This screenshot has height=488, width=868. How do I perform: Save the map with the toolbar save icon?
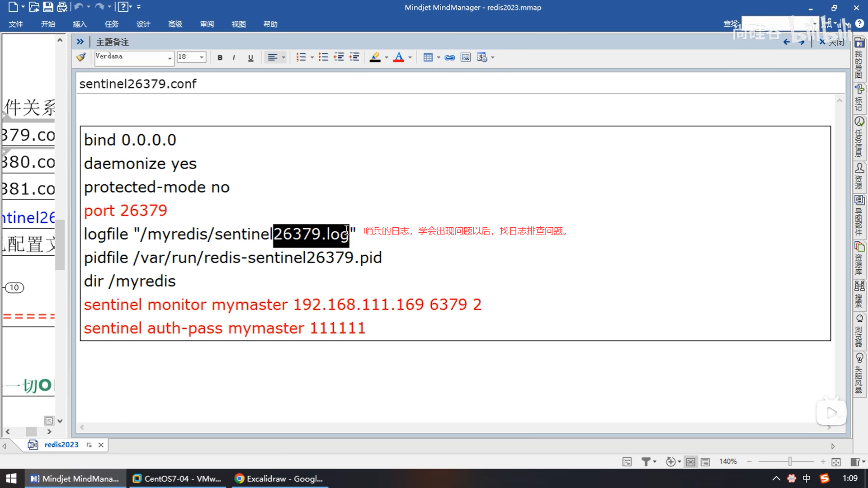click(48, 7)
